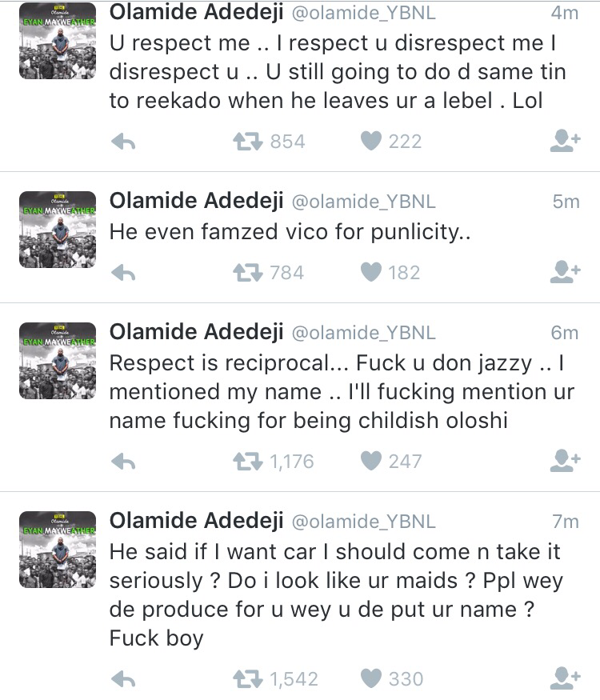Image resolution: width=600 pixels, height=700 pixels.
Task: Follow user from the 5m tweet
Action: pos(565,273)
